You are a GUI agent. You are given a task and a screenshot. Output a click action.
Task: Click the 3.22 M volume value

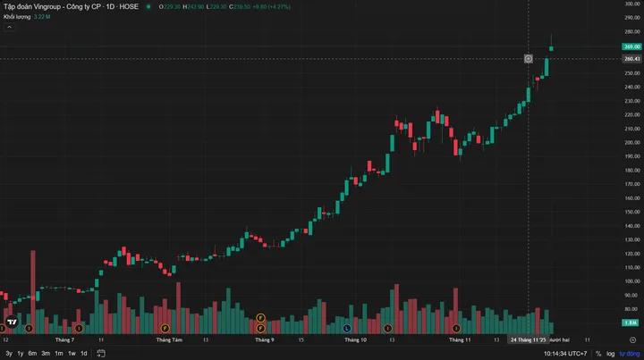click(x=42, y=17)
